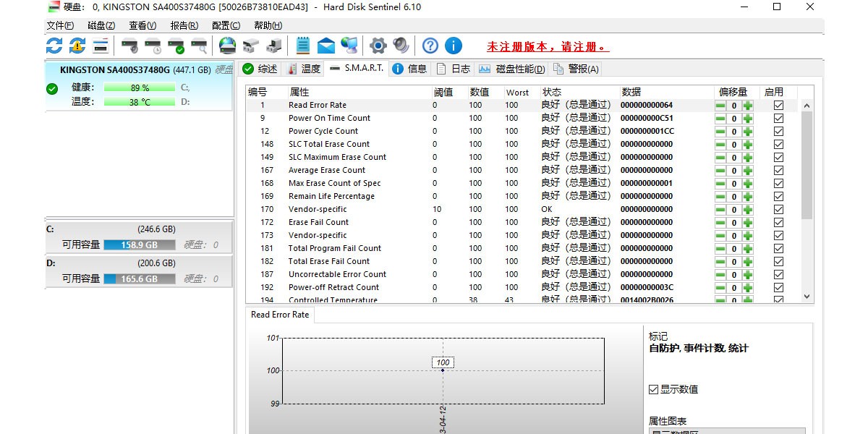
Task: Click the attribute list scrollbar up arrow
Action: 807,106
